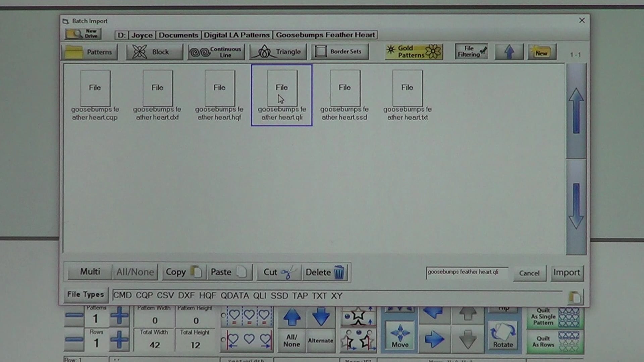The height and width of the screenshot is (362, 644).
Task: Click the scrollbar down arrow
Action: click(x=576, y=204)
